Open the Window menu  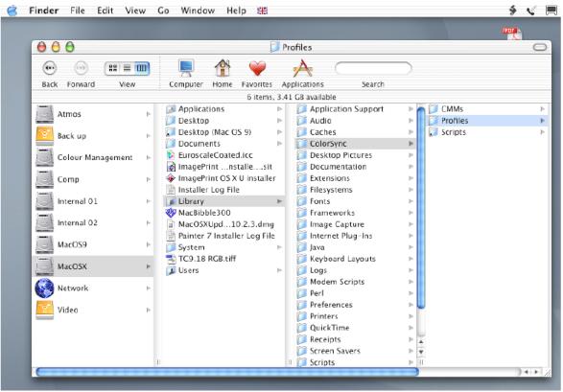pyautogui.click(x=198, y=11)
